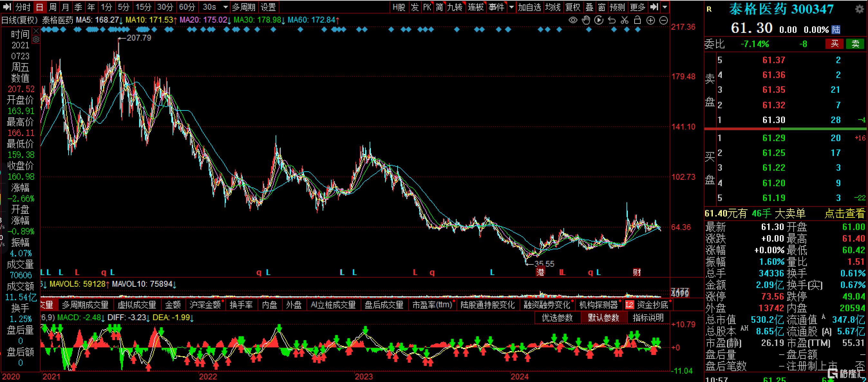The width and height of the screenshot is (868, 382).
Task: Select the 季 quarterly period tab
Action: pos(78,7)
